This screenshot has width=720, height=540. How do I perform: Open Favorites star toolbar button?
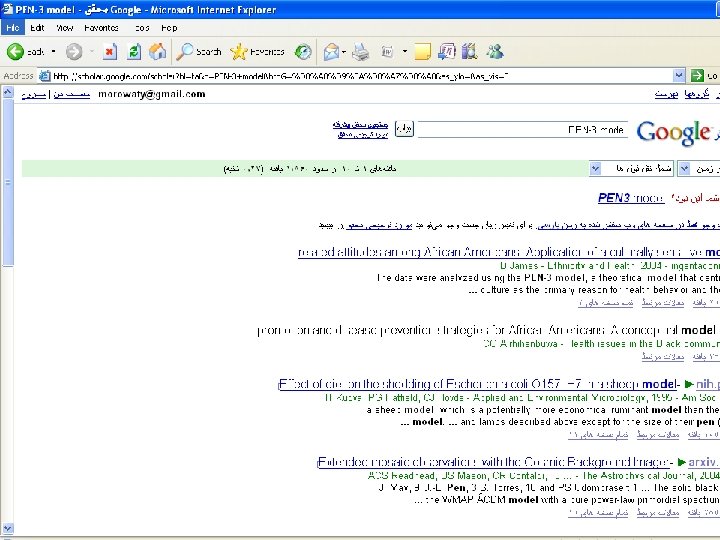coord(257,51)
